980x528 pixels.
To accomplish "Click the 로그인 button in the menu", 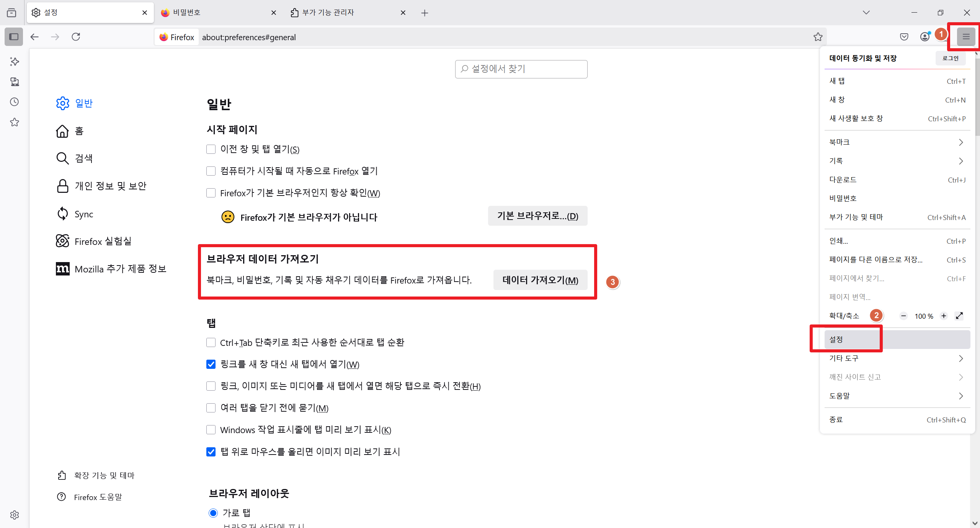I will 951,58.
